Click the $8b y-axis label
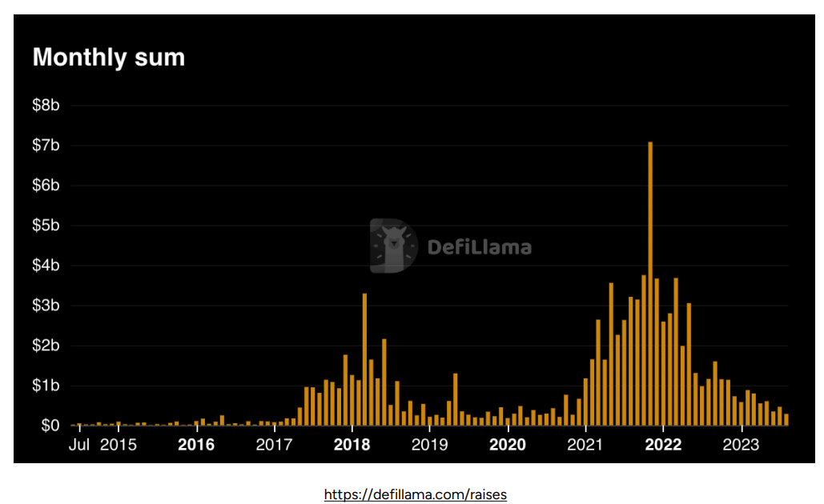Viewport: 824px width, 504px height. tap(45, 106)
